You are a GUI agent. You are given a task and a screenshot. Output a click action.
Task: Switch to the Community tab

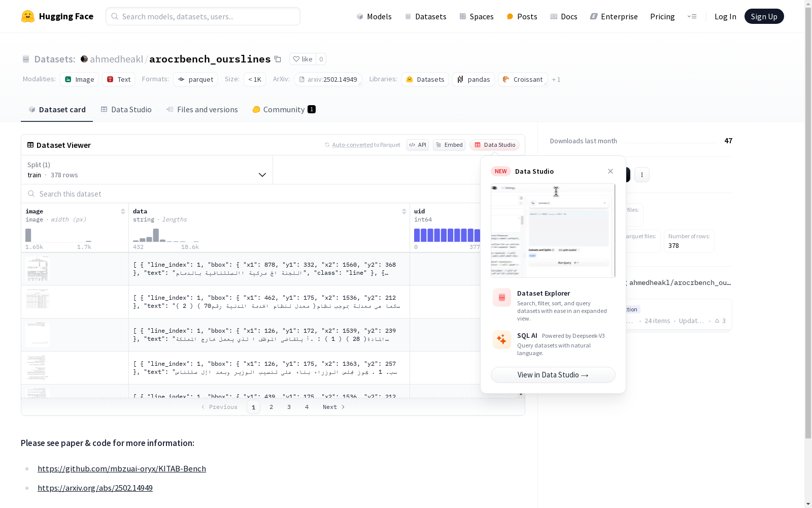(284, 110)
